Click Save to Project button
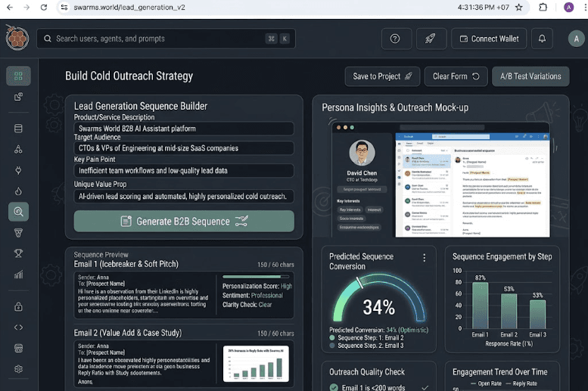588x391 pixels. pyautogui.click(x=382, y=76)
